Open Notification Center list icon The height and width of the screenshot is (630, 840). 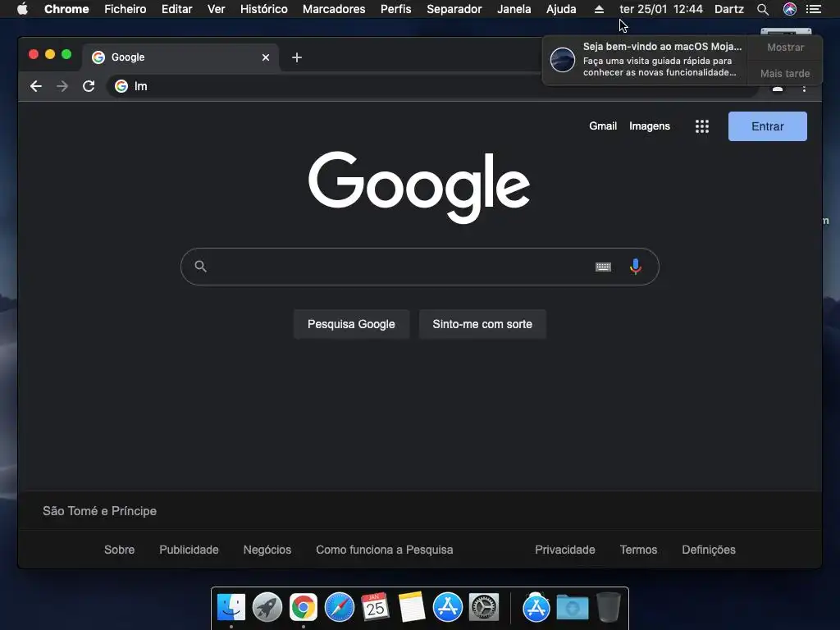(x=814, y=9)
